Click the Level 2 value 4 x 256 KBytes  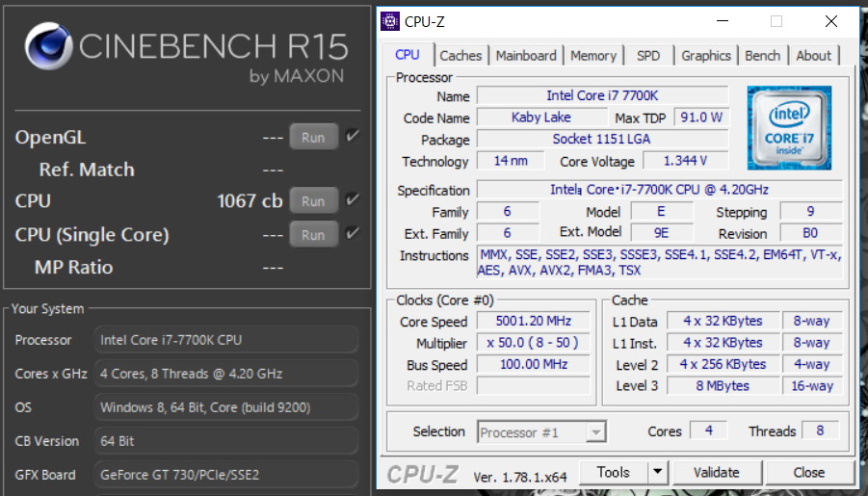pyautogui.click(x=723, y=364)
